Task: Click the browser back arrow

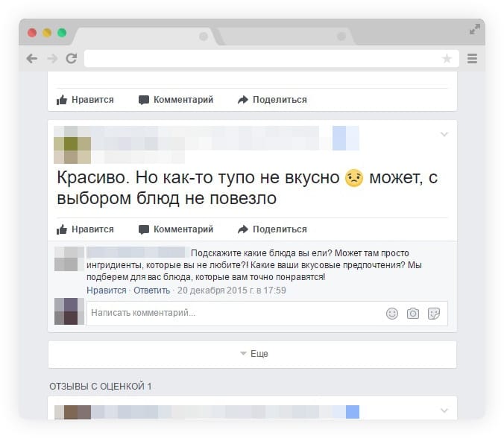Action: [31, 58]
